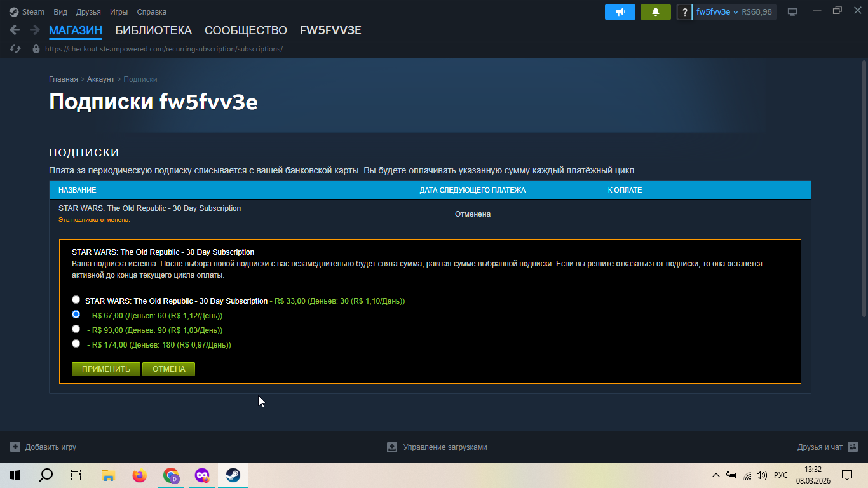The height and width of the screenshot is (488, 868).
Task: Click the Отменена status in subscription row
Action: click(473, 214)
